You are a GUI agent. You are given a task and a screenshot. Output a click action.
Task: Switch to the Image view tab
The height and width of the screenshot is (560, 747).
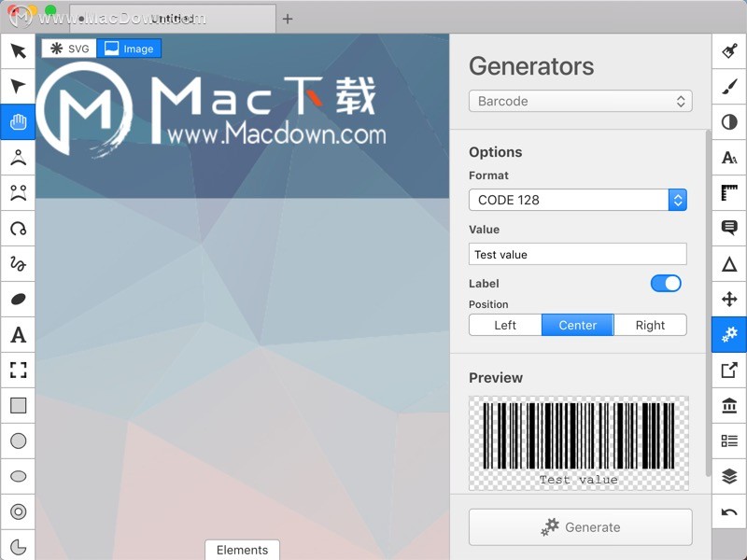(129, 49)
